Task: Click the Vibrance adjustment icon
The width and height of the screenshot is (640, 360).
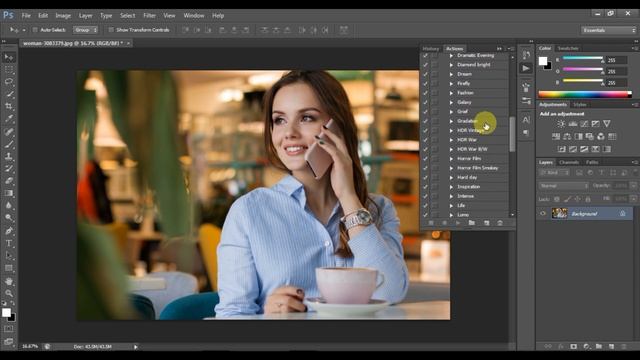Action: click(x=607, y=124)
